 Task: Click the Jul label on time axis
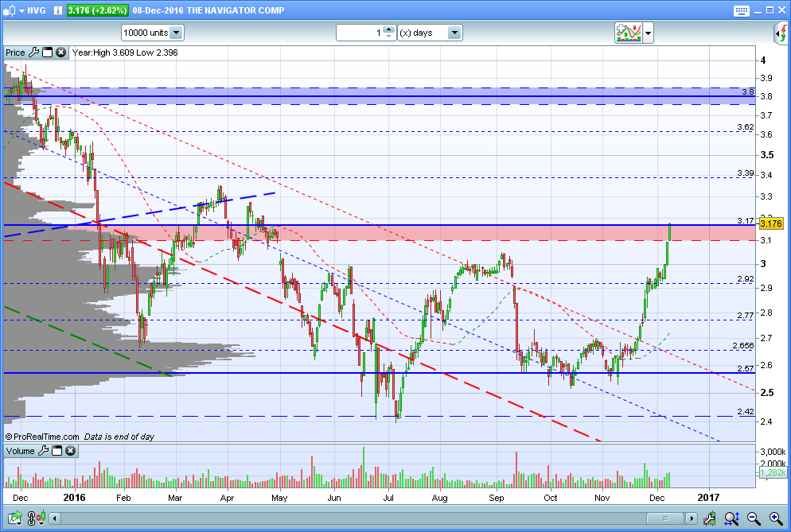coord(388,498)
